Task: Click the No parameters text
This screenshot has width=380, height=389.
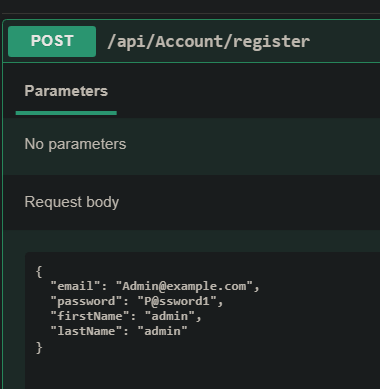Action: [75, 144]
